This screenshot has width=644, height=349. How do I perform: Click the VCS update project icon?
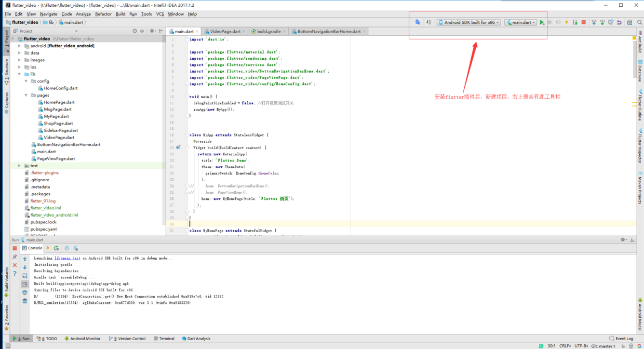coord(594,22)
